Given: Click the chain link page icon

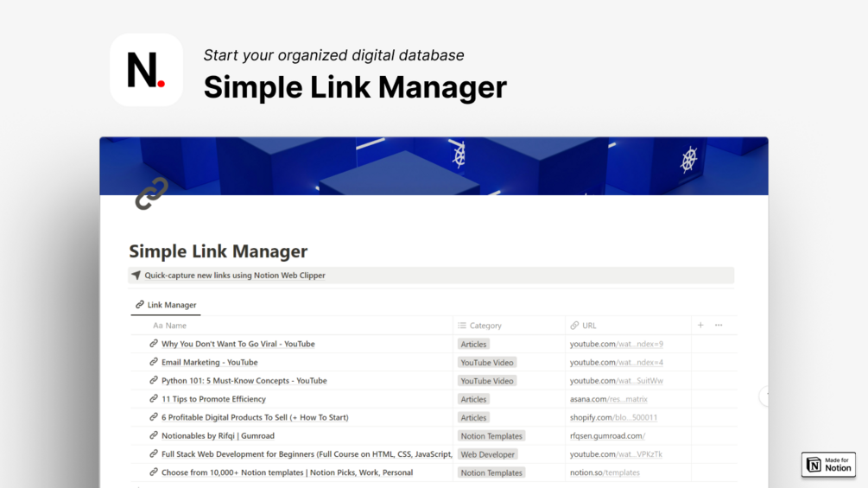Looking at the screenshot, I should (151, 193).
